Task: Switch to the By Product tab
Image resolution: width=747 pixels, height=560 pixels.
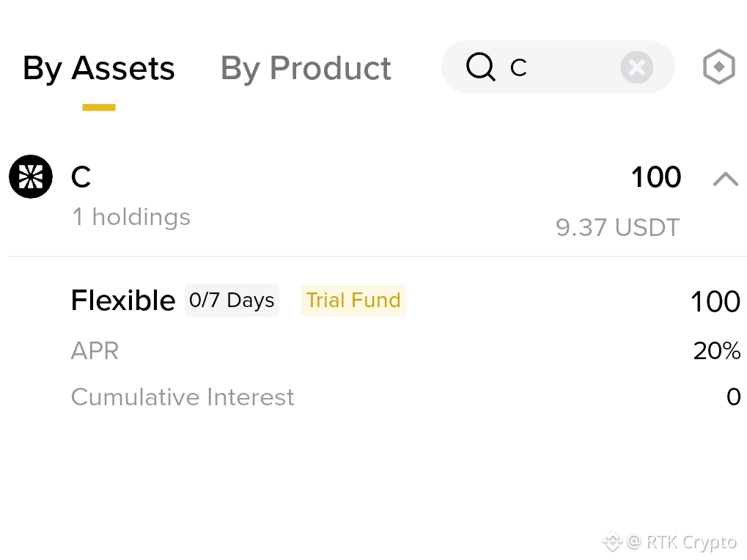Action: click(306, 69)
